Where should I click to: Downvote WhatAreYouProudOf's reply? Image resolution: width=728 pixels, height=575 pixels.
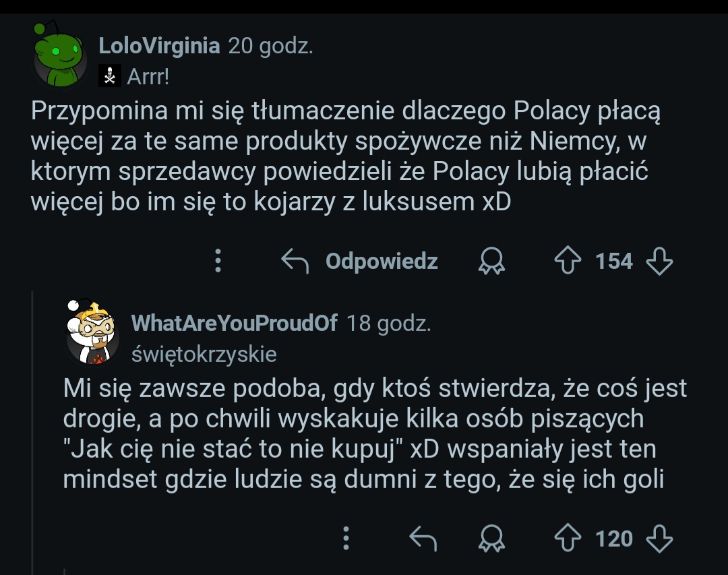pos(659,539)
